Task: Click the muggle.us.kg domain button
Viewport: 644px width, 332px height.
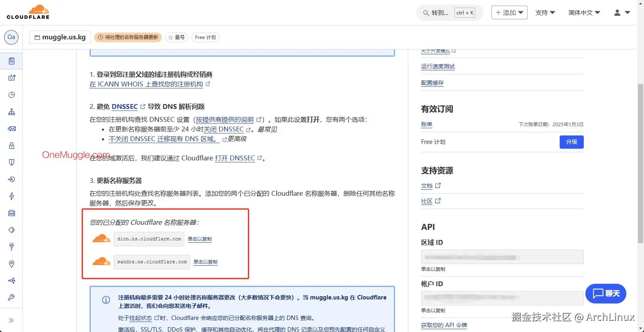Action: (60, 37)
